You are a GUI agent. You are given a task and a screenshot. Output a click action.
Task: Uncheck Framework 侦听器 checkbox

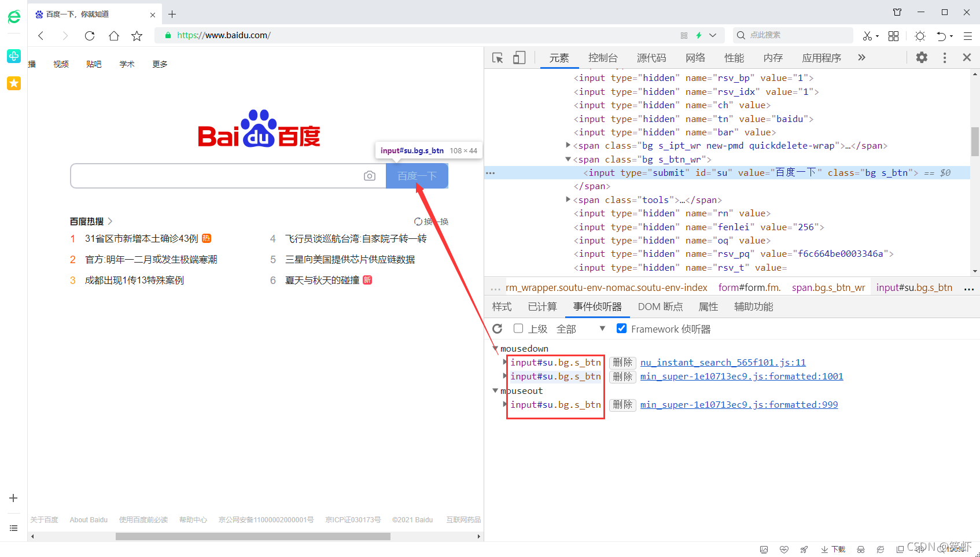click(622, 329)
